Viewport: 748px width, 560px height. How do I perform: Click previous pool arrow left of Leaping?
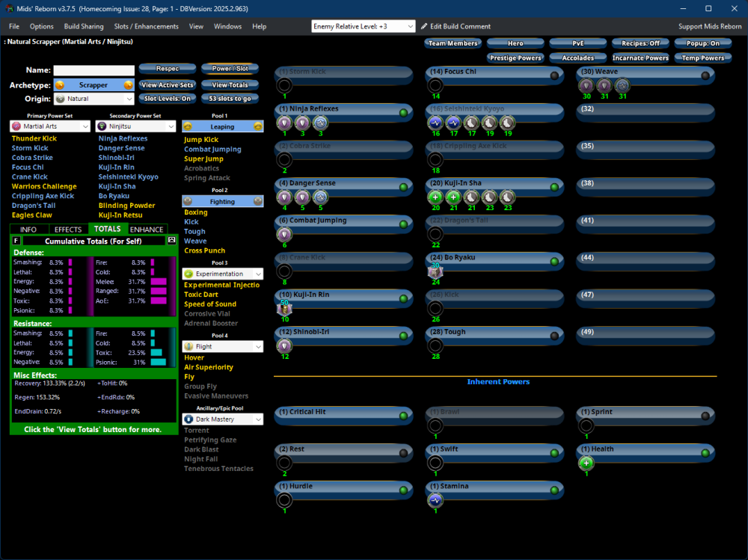tap(187, 127)
